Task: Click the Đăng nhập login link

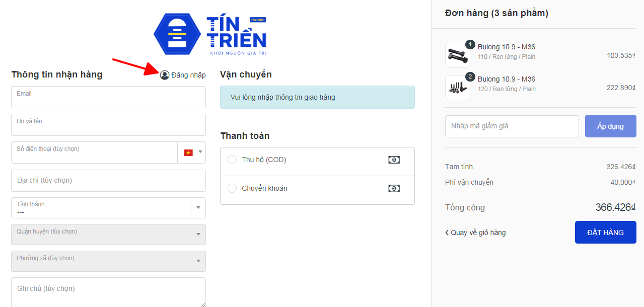Action: tap(188, 75)
